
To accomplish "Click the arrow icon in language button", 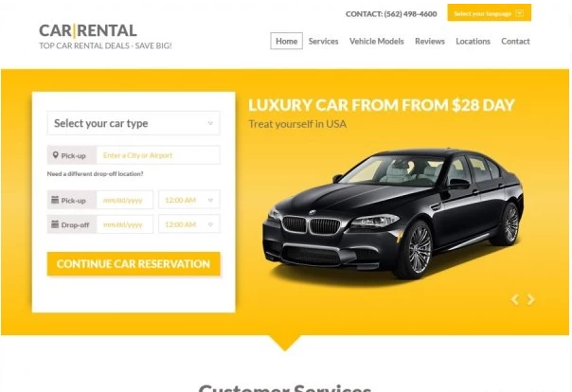I will point(520,13).
